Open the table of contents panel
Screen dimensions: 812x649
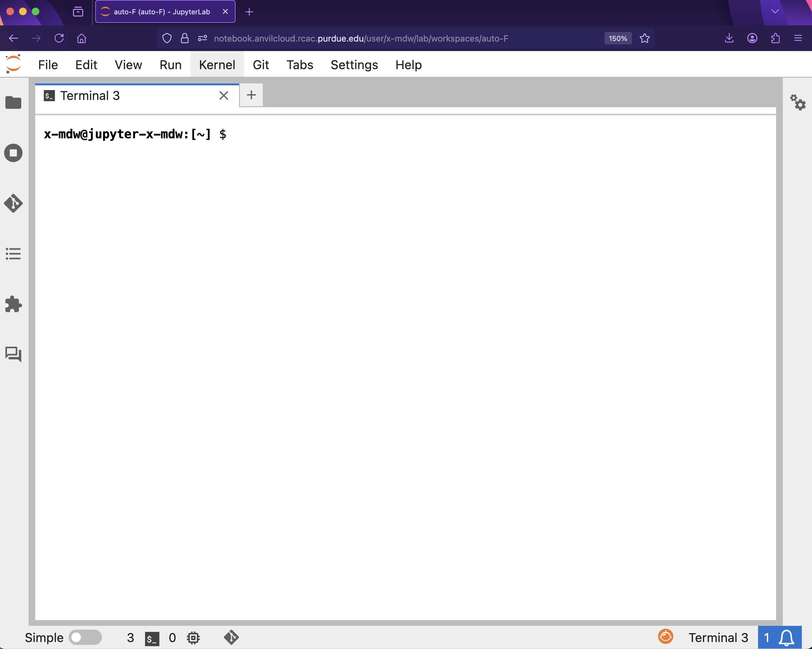tap(14, 254)
